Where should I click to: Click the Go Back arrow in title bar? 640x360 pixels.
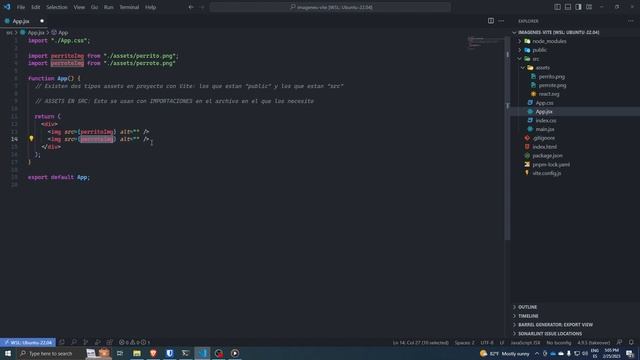[191, 7]
